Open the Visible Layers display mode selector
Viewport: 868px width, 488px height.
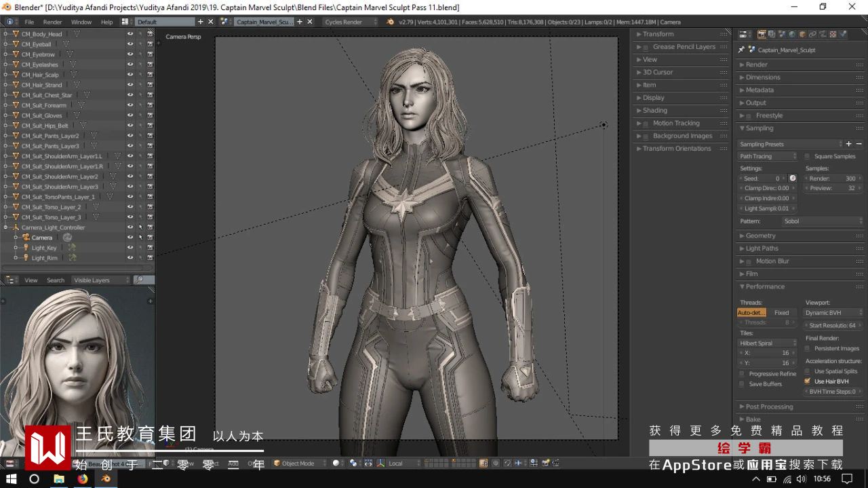coord(100,280)
